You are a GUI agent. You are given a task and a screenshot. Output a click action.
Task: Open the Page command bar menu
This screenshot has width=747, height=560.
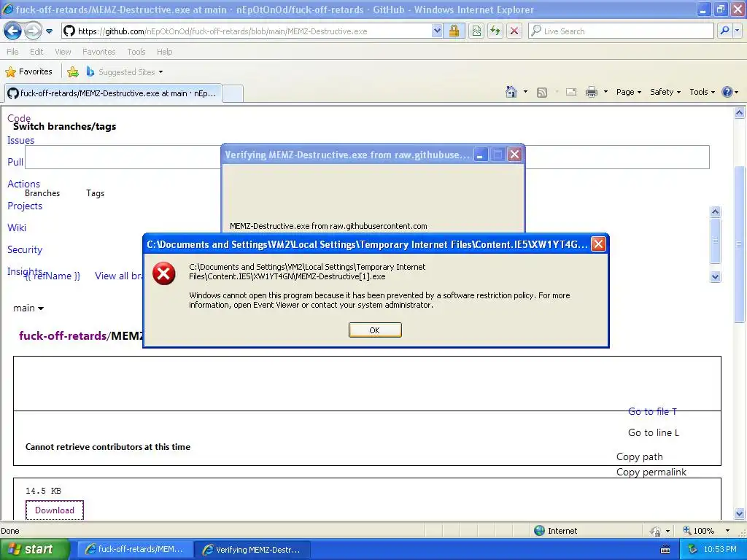[628, 92]
